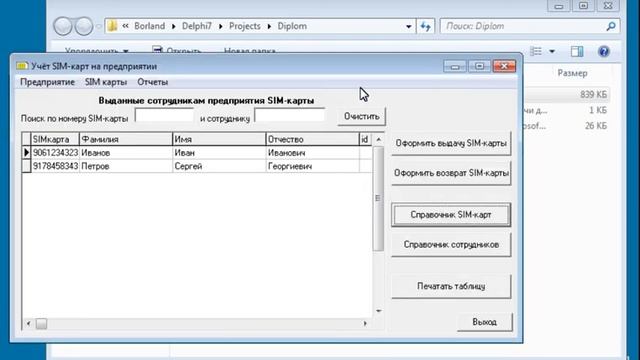The image size is (640, 360).
Task: Click the Explorer refresh icon
Action: click(425, 27)
